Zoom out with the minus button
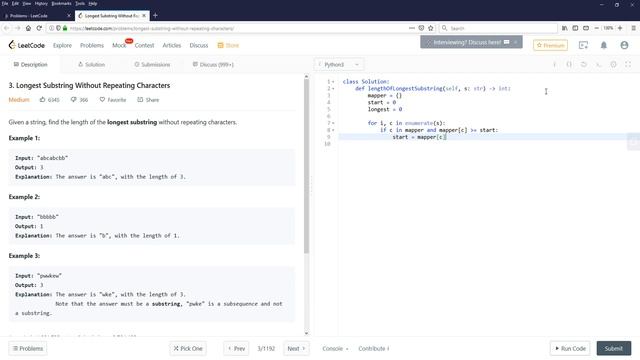 tap(596, 28)
